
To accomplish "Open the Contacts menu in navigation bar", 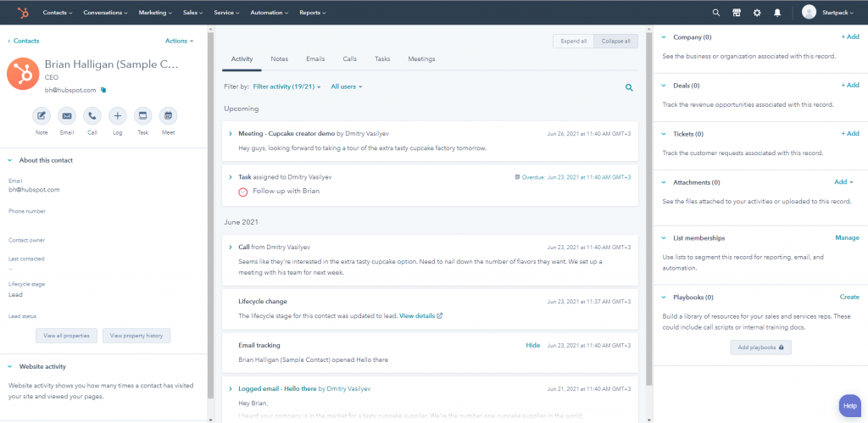I will 58,12.
